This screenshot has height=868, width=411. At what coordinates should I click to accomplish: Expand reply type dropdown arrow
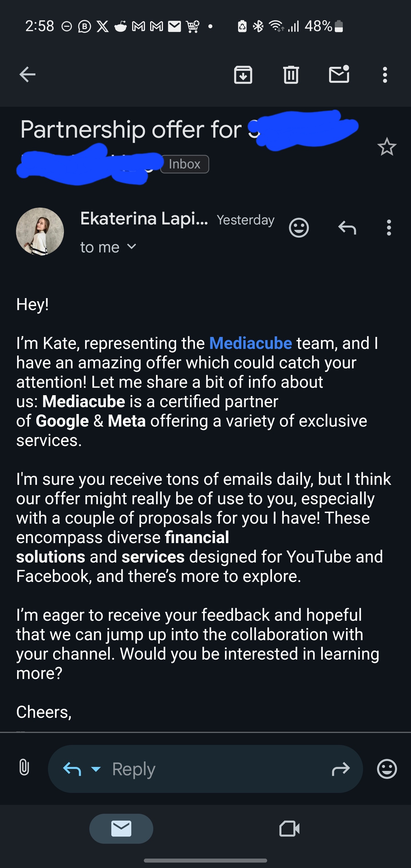[96, 769]
